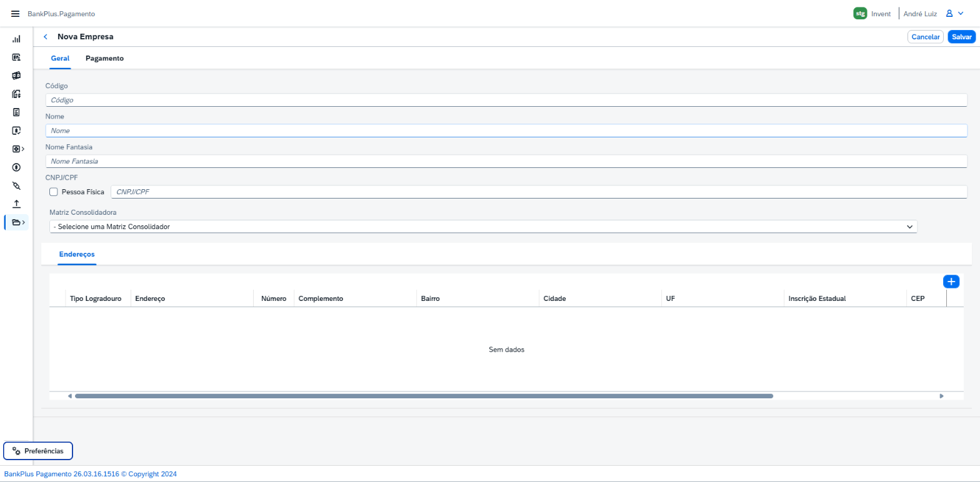
Task: Click the left arrow of the table scrollbar
Action: (69, 396)
